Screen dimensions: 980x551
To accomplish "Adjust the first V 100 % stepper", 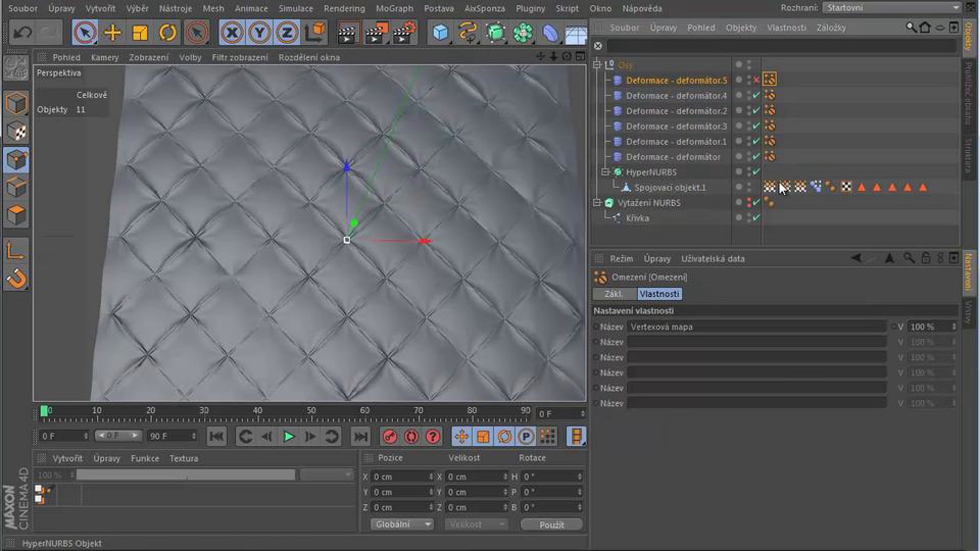I will 954,327.
